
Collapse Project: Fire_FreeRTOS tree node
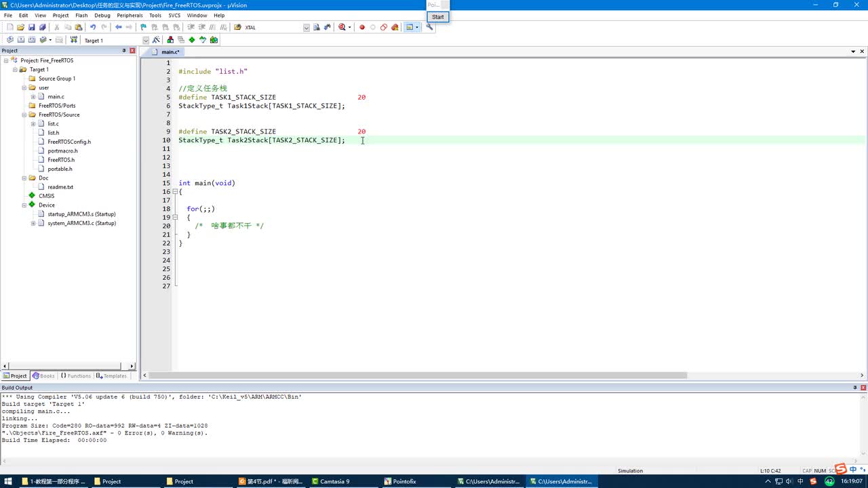click(6, 60)
